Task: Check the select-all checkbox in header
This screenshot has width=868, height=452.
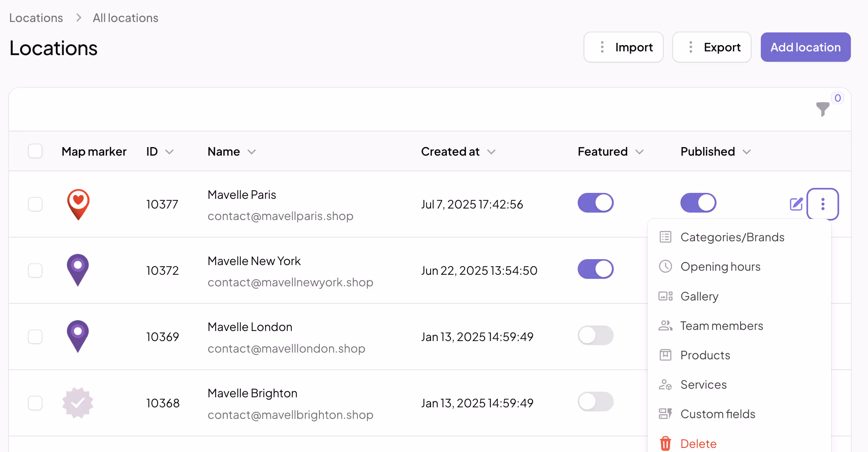Action: tap(35, 151)
